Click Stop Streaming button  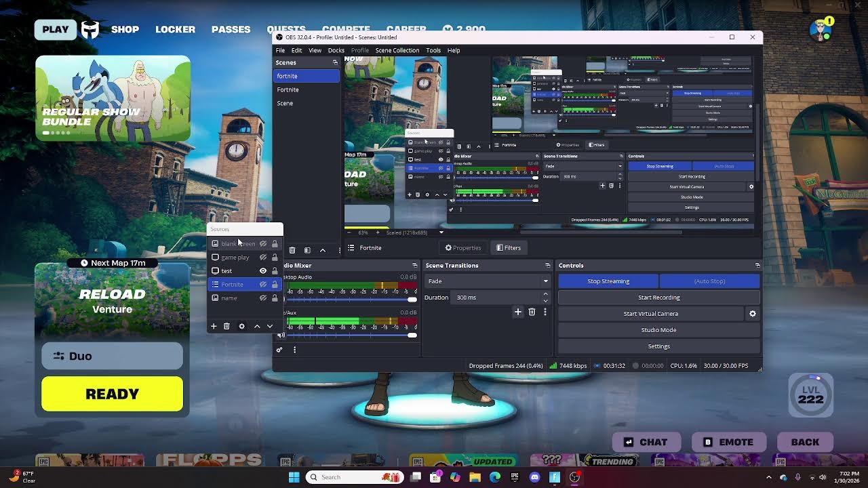608,281
